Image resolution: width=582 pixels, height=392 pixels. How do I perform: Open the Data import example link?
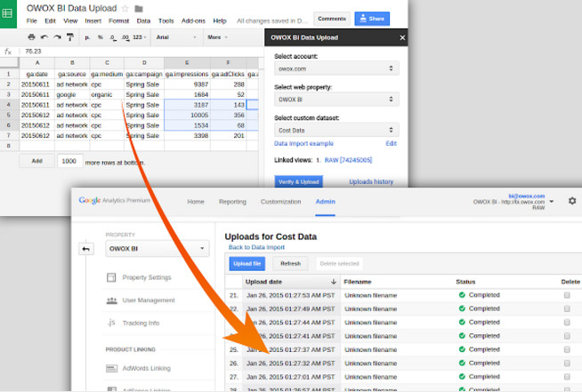pyautogui.click(x=303, y=143)
